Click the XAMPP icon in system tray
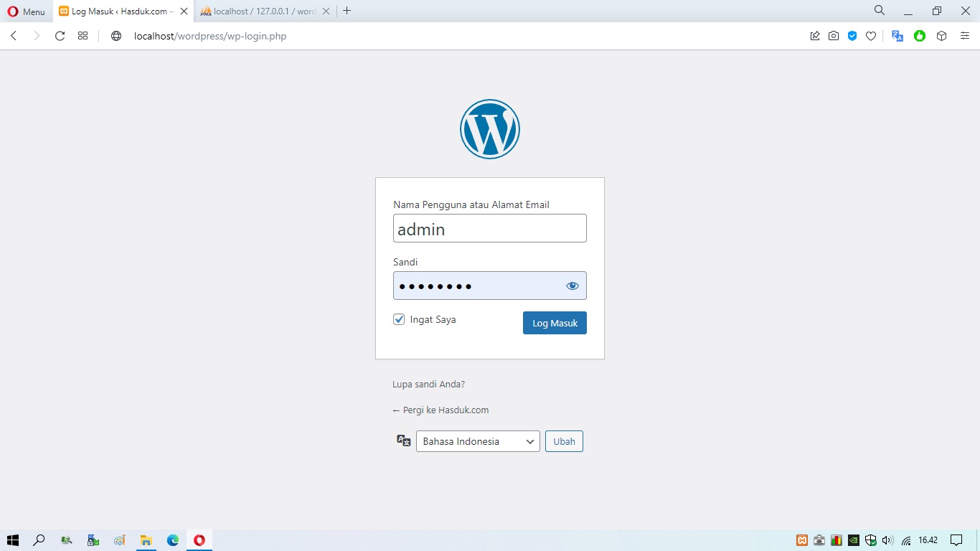This screenshot has height=551, width=980. [x=803, y=540]
